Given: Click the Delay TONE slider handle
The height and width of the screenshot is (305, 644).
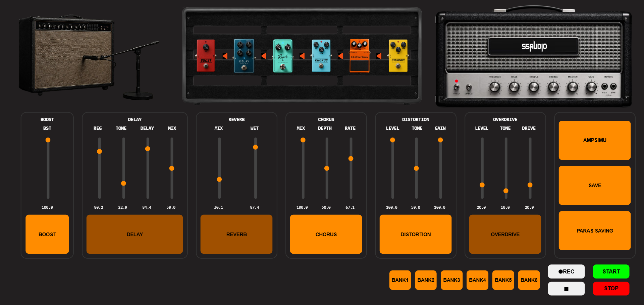Looking at the screenshot, I should (x=123, y=183).
